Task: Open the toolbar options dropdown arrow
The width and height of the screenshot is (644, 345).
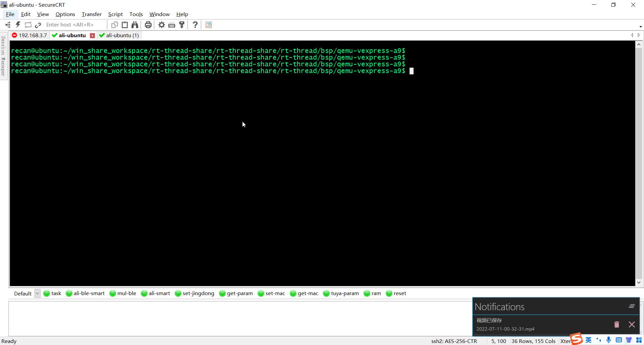Action: point(641,26)
